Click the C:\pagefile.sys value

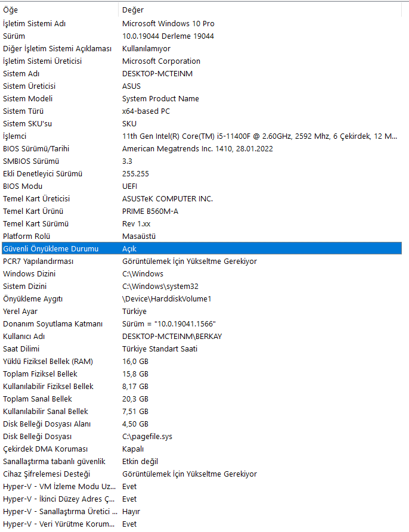(x=147, y=437)
